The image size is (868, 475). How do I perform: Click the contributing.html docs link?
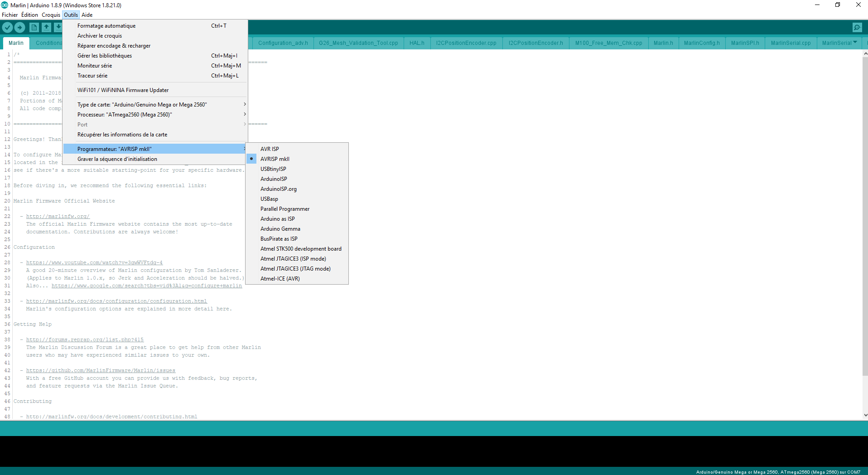click(x=111, y=417)
